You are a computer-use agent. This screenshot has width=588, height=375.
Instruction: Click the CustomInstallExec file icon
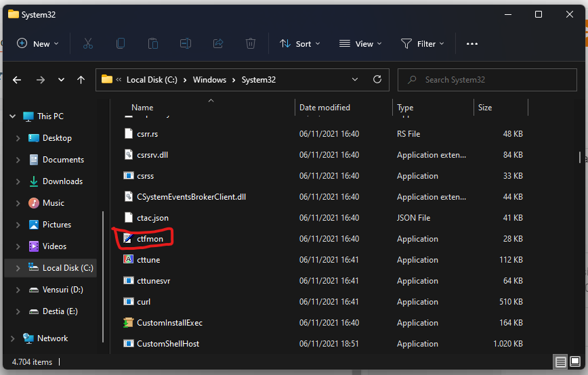pos(128,323)
